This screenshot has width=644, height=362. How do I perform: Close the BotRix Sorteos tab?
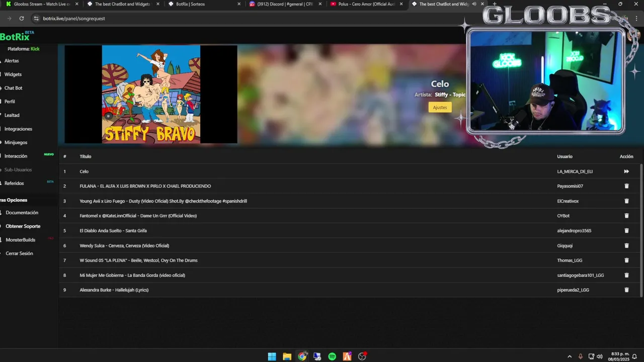point(239,4)
